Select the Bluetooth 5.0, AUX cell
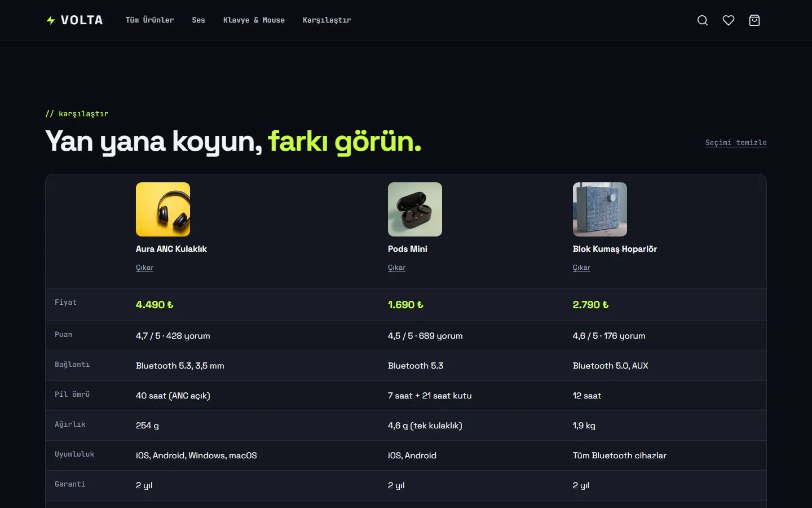Image resolution: width=812 pixels, height=508 pixels. coord(611,366)
